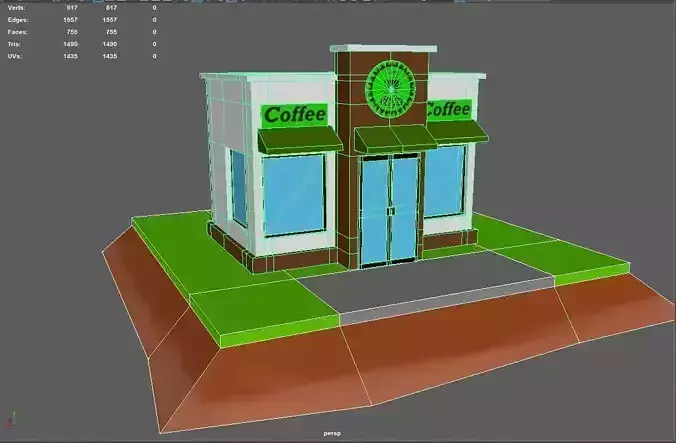Select the awning under the right Coffee sign
Viewport: 676px width, 443px height.
point(458,132)
